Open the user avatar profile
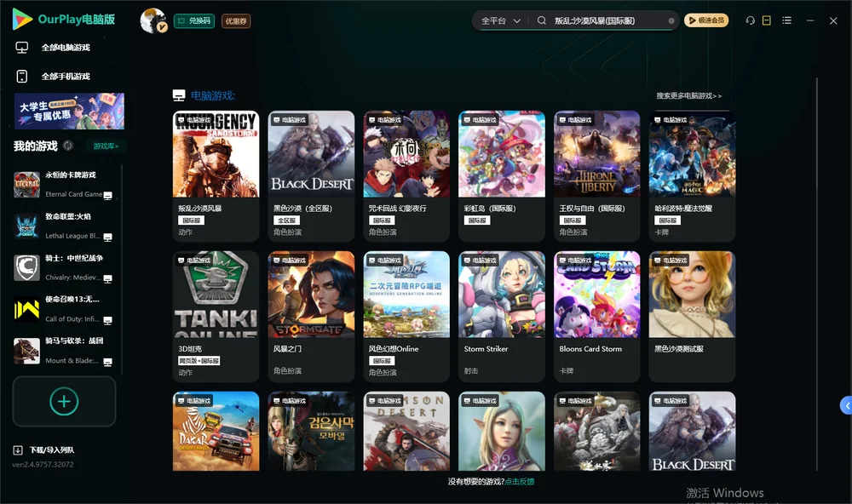 (153, 20)
